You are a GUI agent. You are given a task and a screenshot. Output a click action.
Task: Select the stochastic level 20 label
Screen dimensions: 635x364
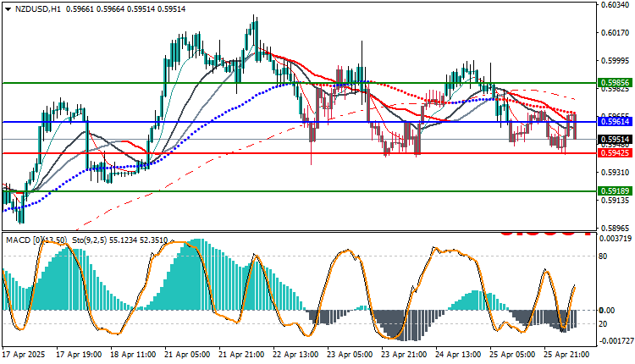tap(603, 324)
